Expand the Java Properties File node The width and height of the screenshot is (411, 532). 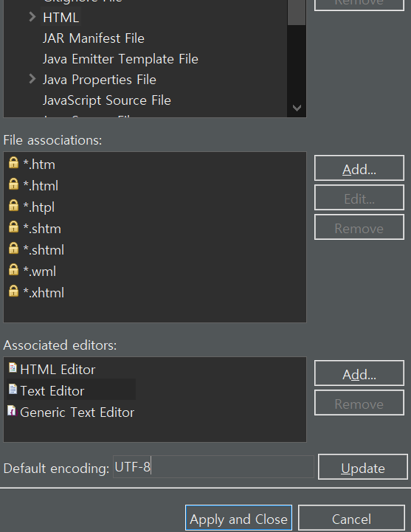32,79
